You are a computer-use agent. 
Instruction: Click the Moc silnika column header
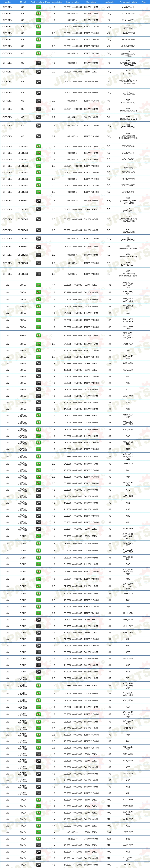coord(91,2)
